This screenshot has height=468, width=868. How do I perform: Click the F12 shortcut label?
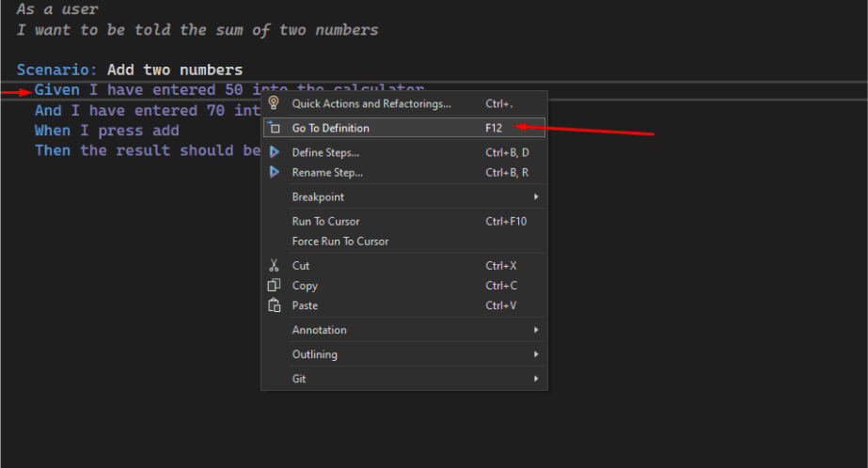pos(494,128)
